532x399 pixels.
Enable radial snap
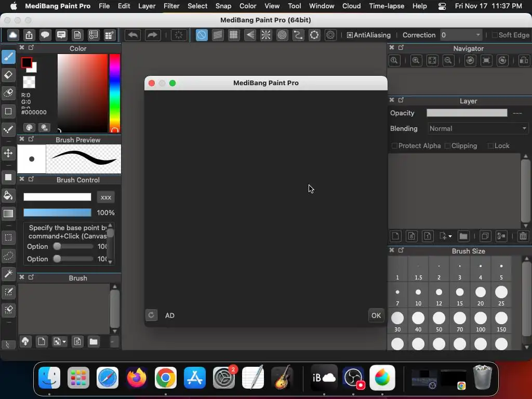pos(266,35)
